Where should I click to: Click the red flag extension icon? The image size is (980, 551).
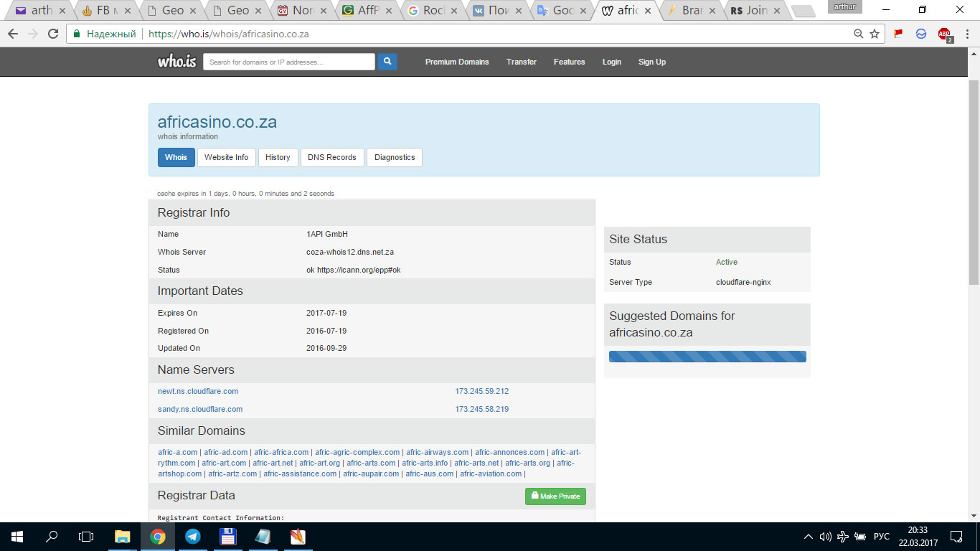898,34
